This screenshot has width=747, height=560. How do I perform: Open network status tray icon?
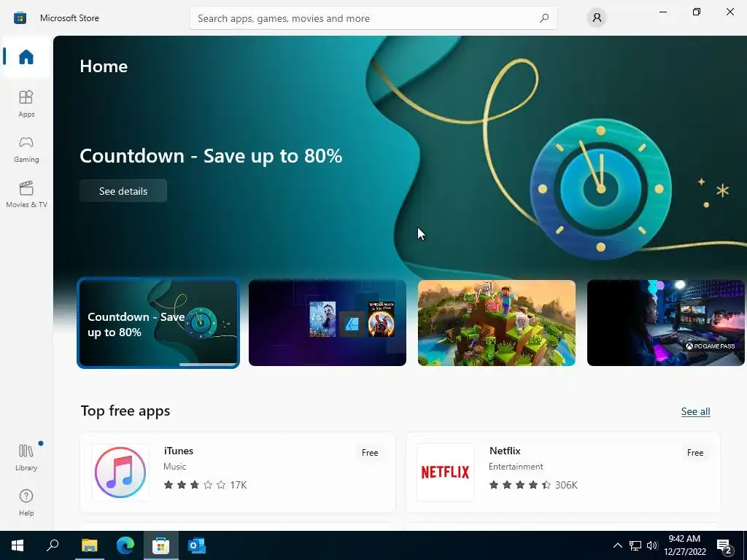click(635, 545)
